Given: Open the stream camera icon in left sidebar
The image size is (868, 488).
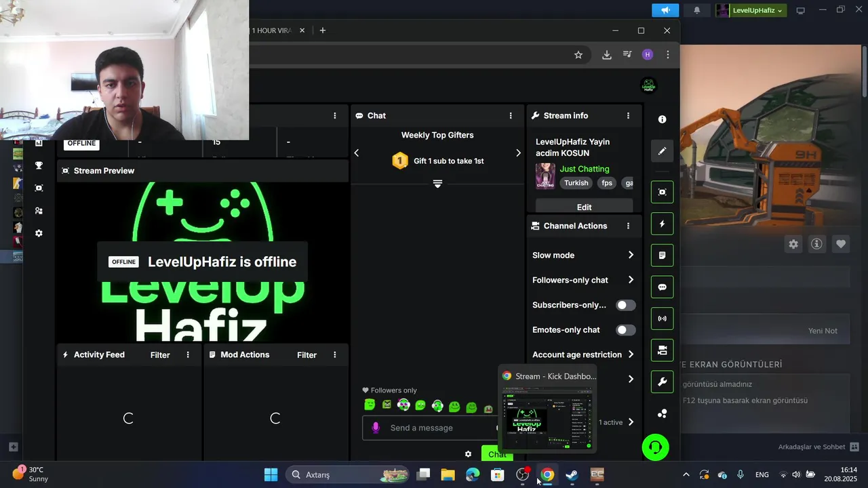Looking at the screenshot, I should click(39, 188).
